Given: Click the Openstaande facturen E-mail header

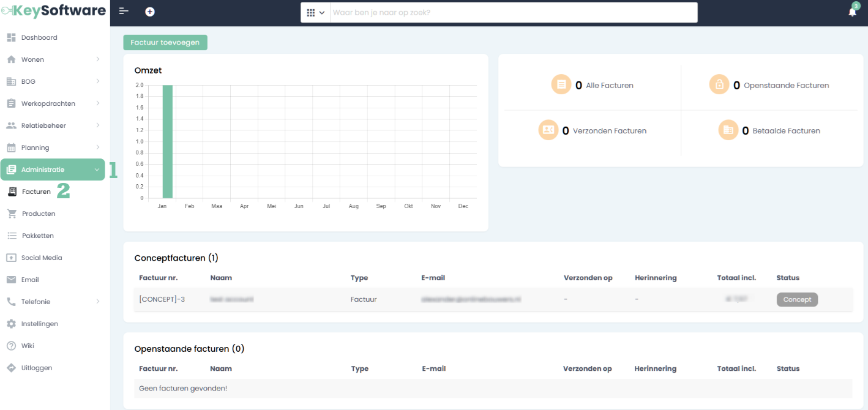Looking at the screenshot, I should (x=434, y=368).
